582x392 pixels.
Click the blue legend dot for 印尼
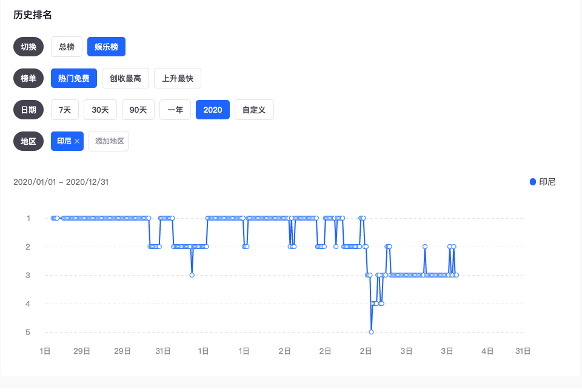pos(532,181)
